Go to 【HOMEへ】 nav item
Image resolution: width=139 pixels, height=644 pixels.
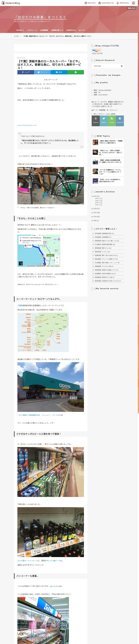pos(20,30)
